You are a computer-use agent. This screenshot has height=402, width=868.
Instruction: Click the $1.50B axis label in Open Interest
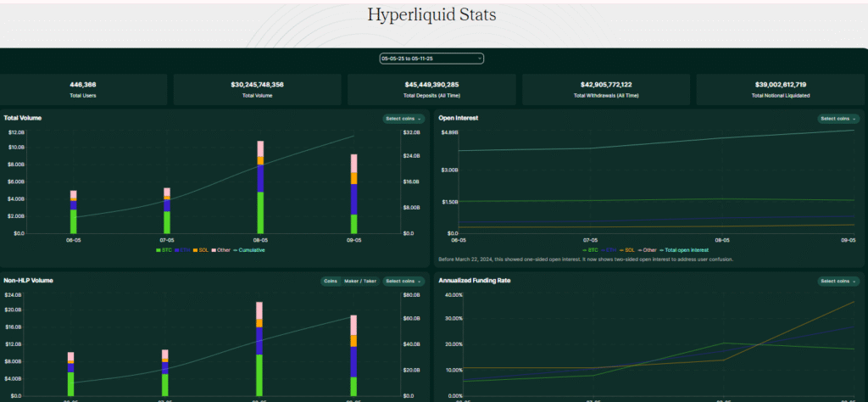pyautogui.click(x=449, y=202)
